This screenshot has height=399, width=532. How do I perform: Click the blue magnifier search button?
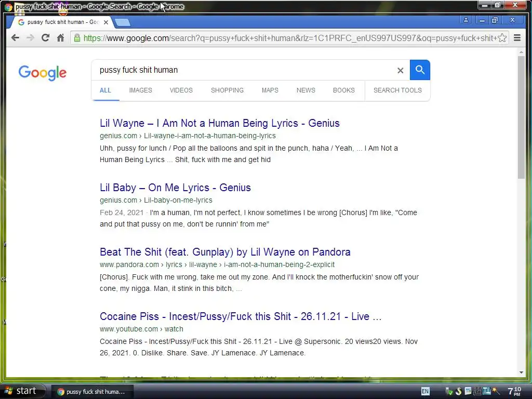click(420, 70)
